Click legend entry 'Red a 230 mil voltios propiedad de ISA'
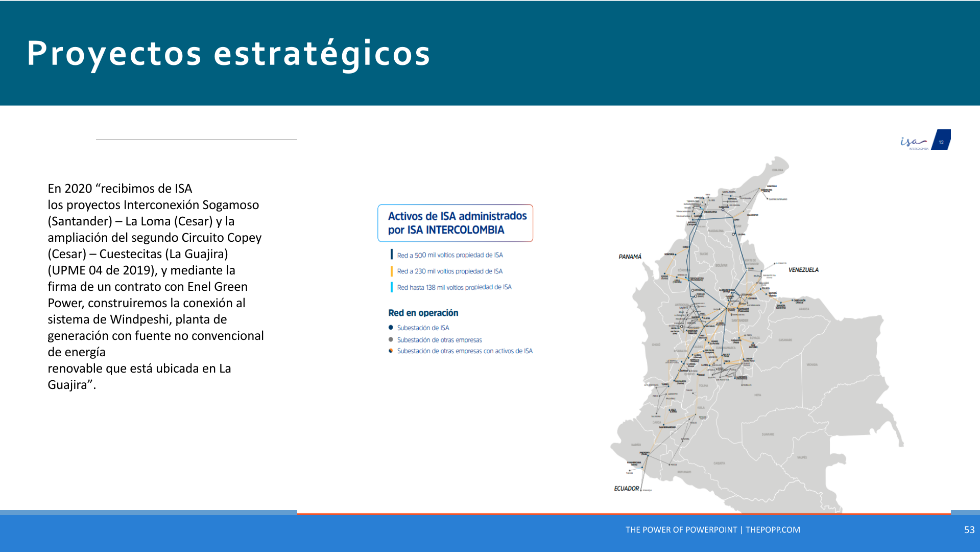Screen dimensions: 980x552 (450, 271)
